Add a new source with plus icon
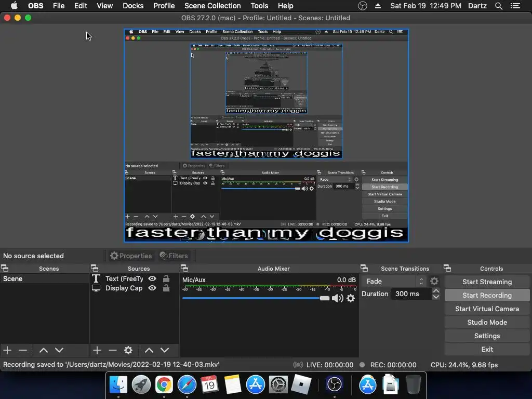The width and height of the screenshot is (532, 399). 97,350
